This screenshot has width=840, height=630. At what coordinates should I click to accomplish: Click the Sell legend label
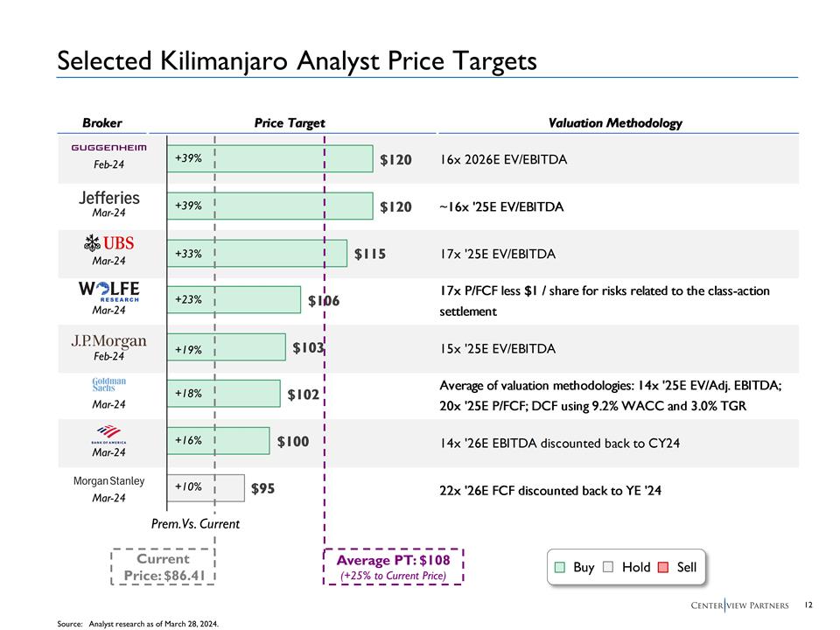click(x=687, y=567)
